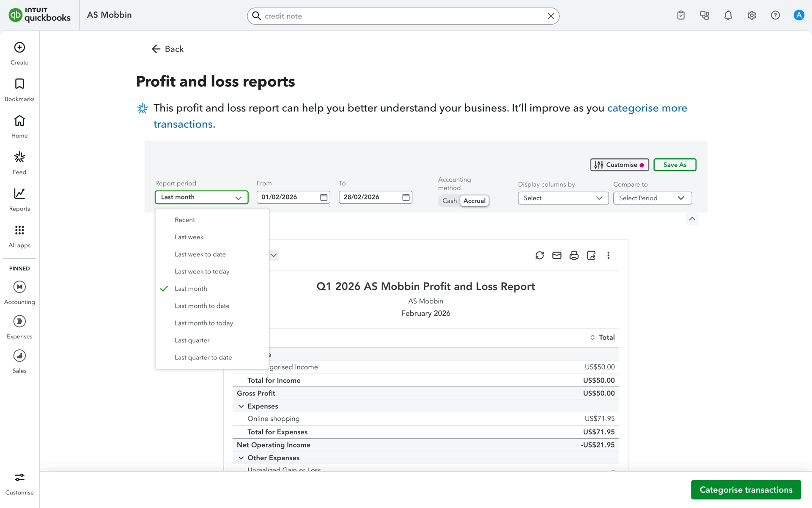This screenshot has width=812, height=508.
Task: Switch accounting method to Cash
Action: [450, 201]
